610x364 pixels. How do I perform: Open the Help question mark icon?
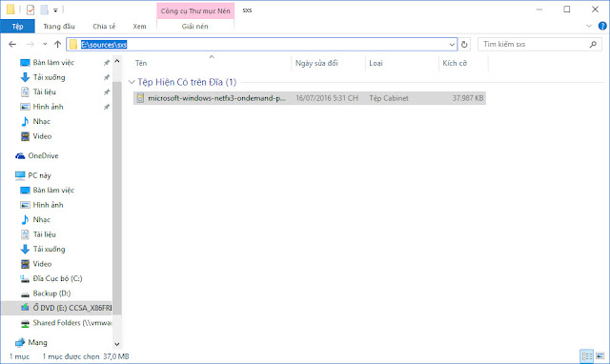pyautogui.click(x=602, y=26)
